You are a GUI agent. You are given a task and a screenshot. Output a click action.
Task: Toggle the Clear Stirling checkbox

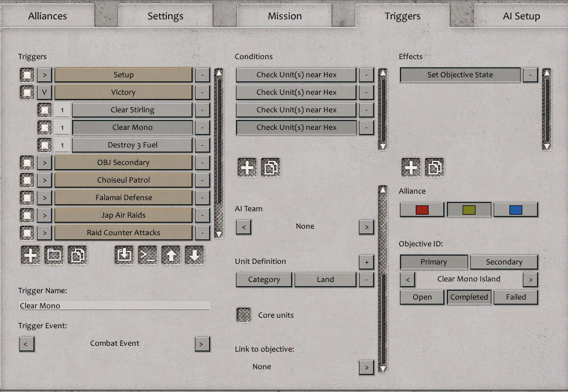pyautogui.click(x=45, y=110)
